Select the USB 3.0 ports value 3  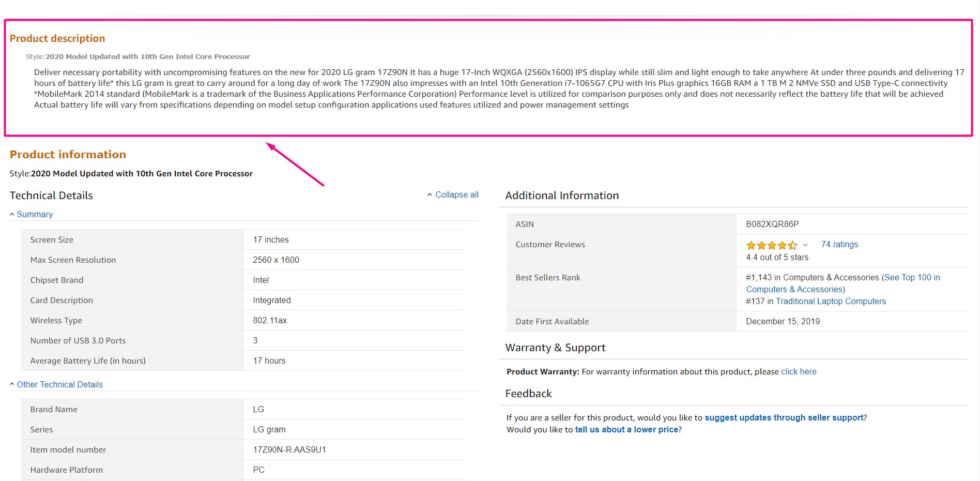coord(255,340)
